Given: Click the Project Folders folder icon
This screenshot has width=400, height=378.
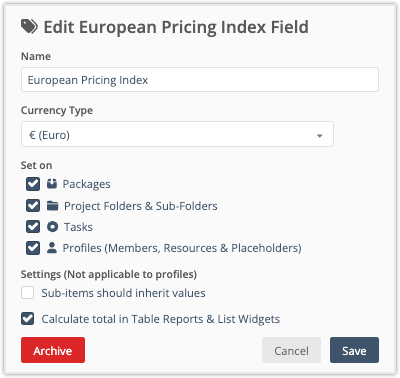Looking at the screenshot, I should [x=52, y=206].
